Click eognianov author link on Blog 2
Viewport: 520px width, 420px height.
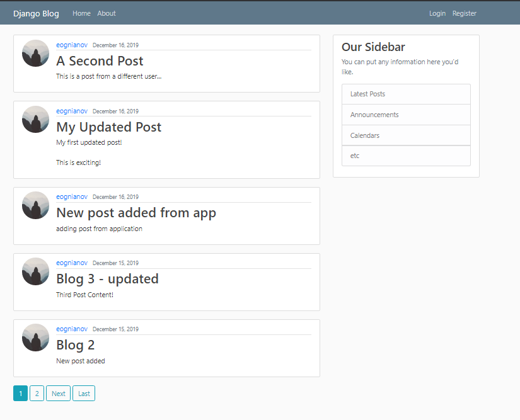[72, 329]
